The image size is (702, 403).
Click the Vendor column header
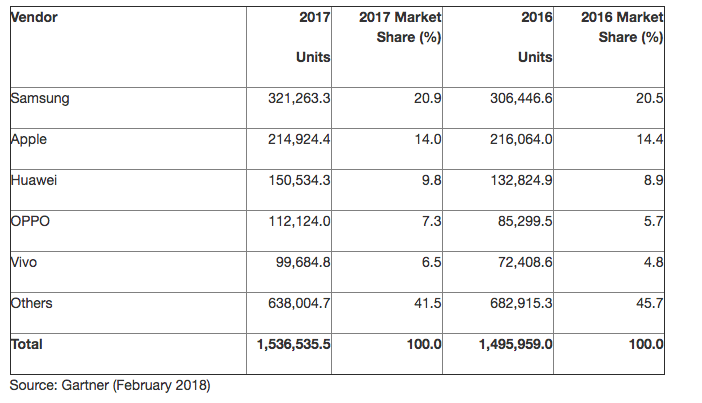click(34, 18)
